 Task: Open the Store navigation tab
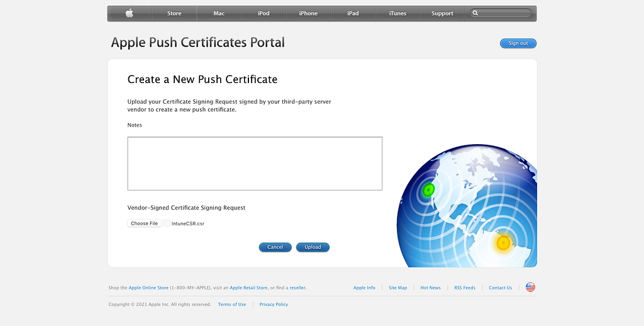coord(174,13)
